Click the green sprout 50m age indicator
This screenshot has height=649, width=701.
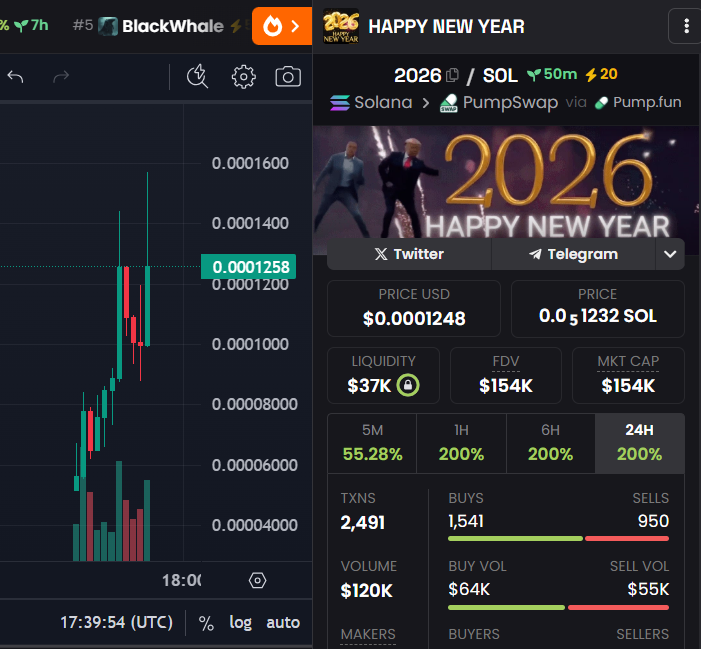[x=552, y=74]
